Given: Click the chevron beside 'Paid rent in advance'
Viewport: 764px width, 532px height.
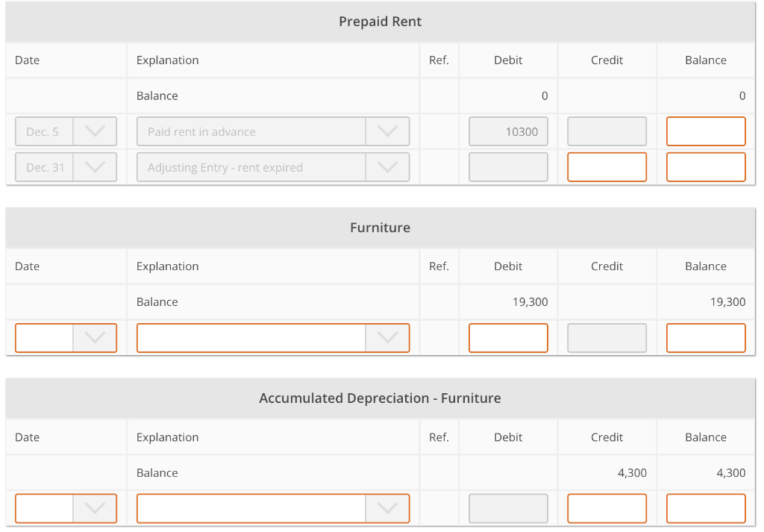Looking at the screenshot, I should pos(387,131).
